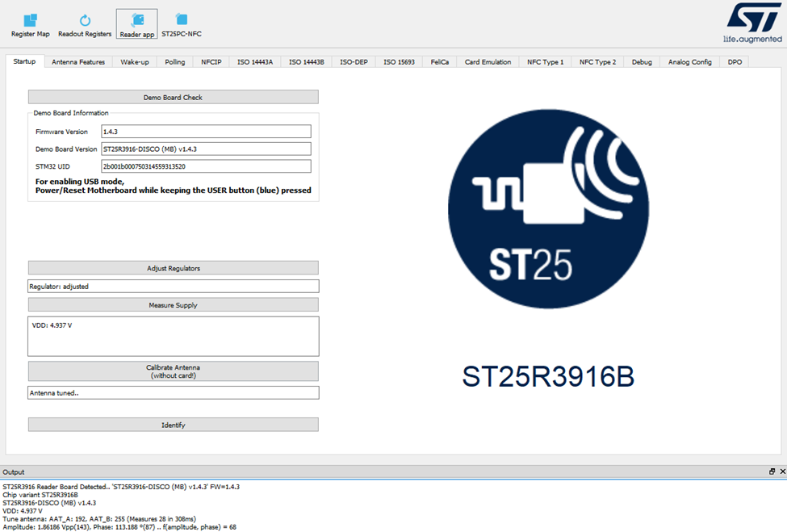Viewport: 787px width, 532px height.
Task: Click the Adjust Regulators button
Action: 174,268
